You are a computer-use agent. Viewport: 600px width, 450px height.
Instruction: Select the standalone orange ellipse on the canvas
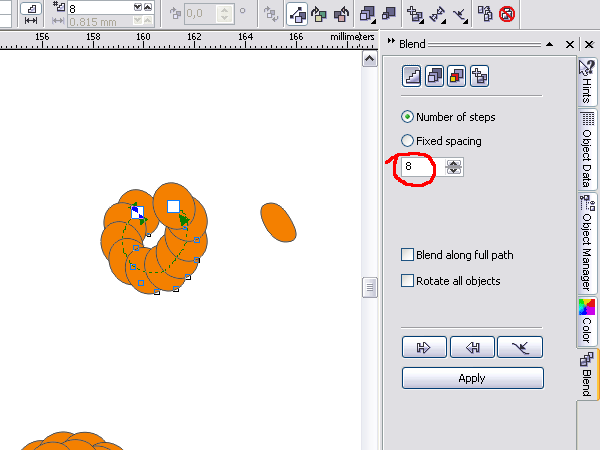click(x=278, y=222)
